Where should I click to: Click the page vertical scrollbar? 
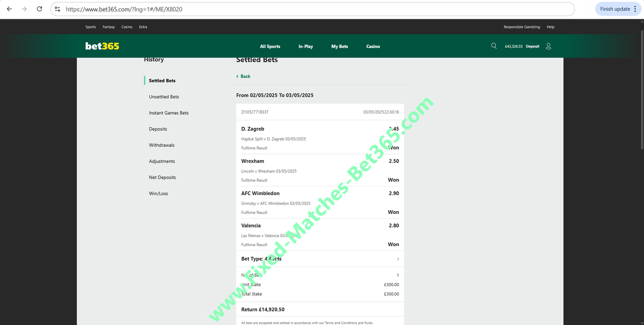click(x=642, y=89)
